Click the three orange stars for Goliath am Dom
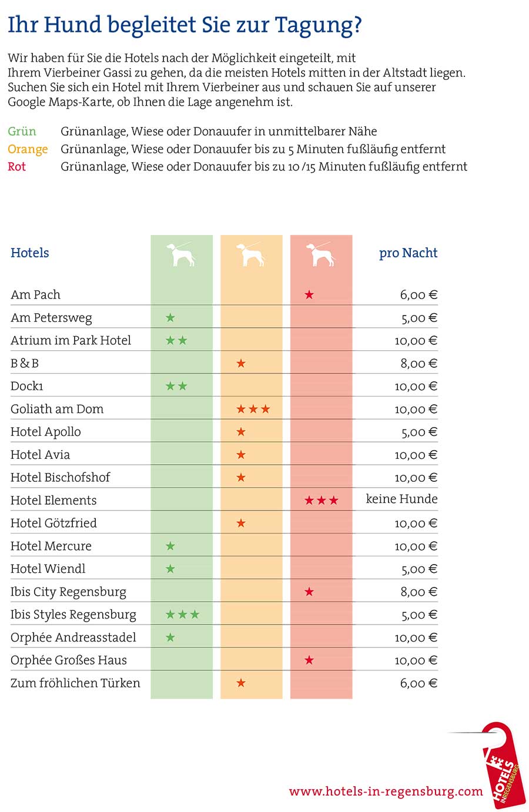This screenshot has width=529, height=812. (253, 409)
